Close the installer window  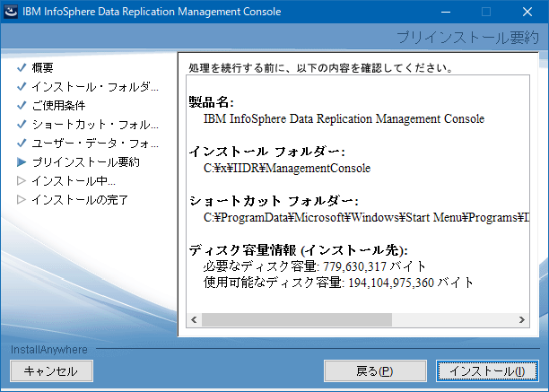pos(527,12)
